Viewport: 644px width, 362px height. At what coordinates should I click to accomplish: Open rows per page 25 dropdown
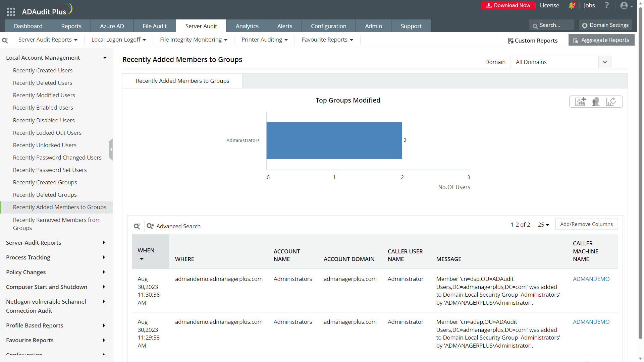(543, 225)
